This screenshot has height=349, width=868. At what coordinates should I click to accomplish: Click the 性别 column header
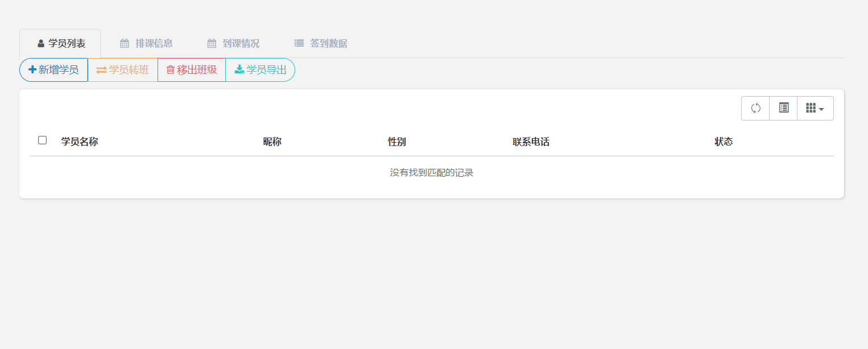click(x=397, y=142)
